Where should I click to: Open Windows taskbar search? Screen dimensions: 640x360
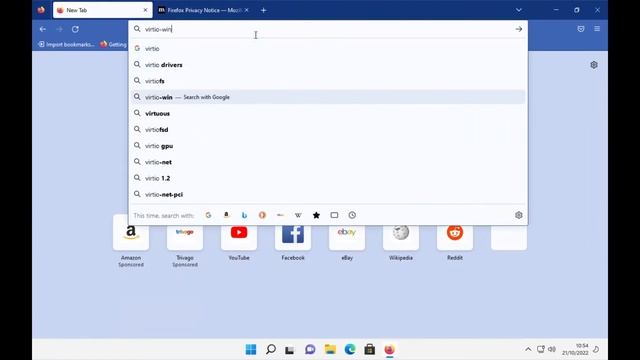tap(271, 349)
